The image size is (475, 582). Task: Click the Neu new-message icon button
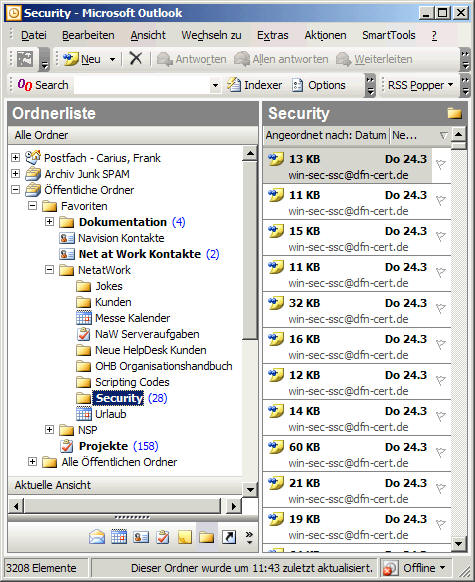pos(82,59)
